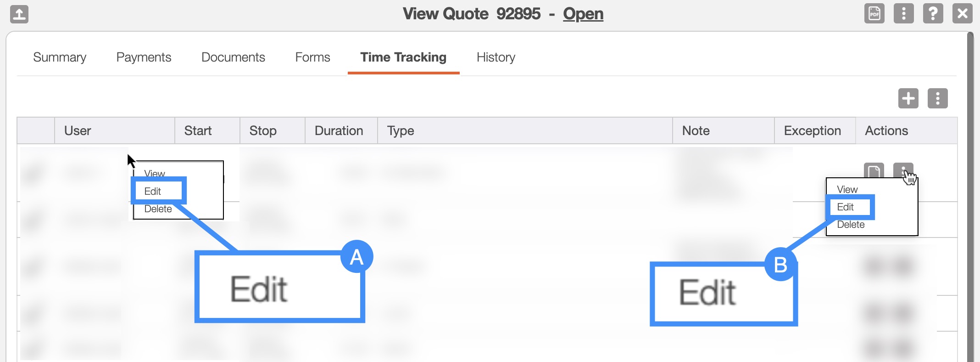The height and width of the screenshot is (362, 980).
Task: Add a new time tracking entry
Action: coord(908,98)
